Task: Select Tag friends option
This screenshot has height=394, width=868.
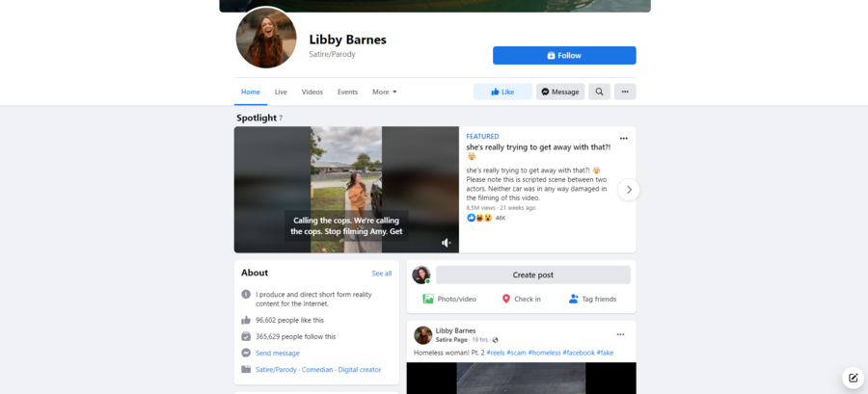Action: tap(592, 299)
